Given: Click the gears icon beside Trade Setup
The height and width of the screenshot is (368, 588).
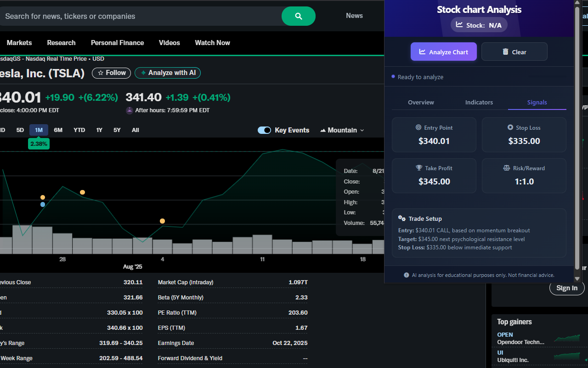Looking at the screenshot, I should (401, 218).
